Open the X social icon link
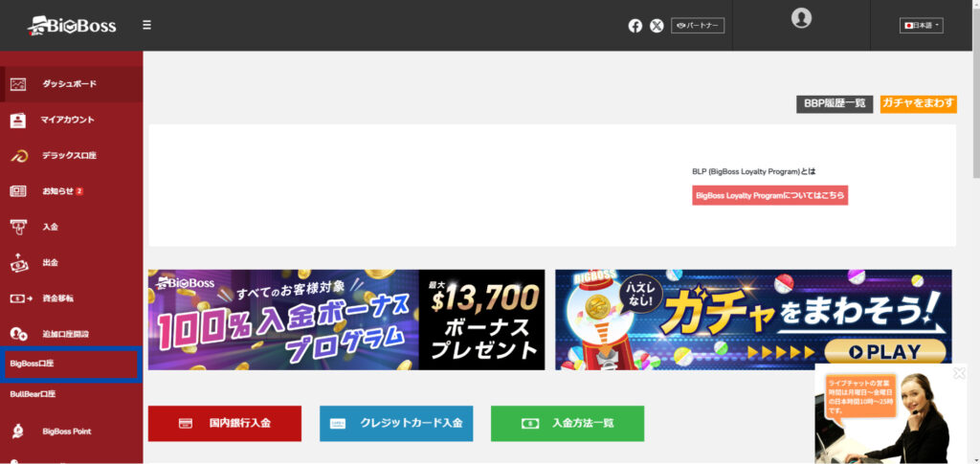The height and width of the screenshot is (464, 980). 657,26
